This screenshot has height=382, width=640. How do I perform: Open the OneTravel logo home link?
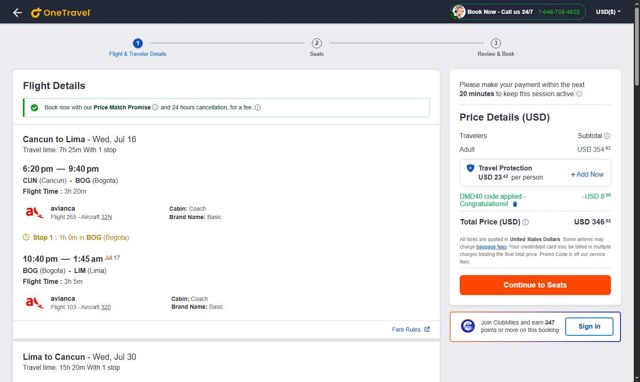coord(60,13)
